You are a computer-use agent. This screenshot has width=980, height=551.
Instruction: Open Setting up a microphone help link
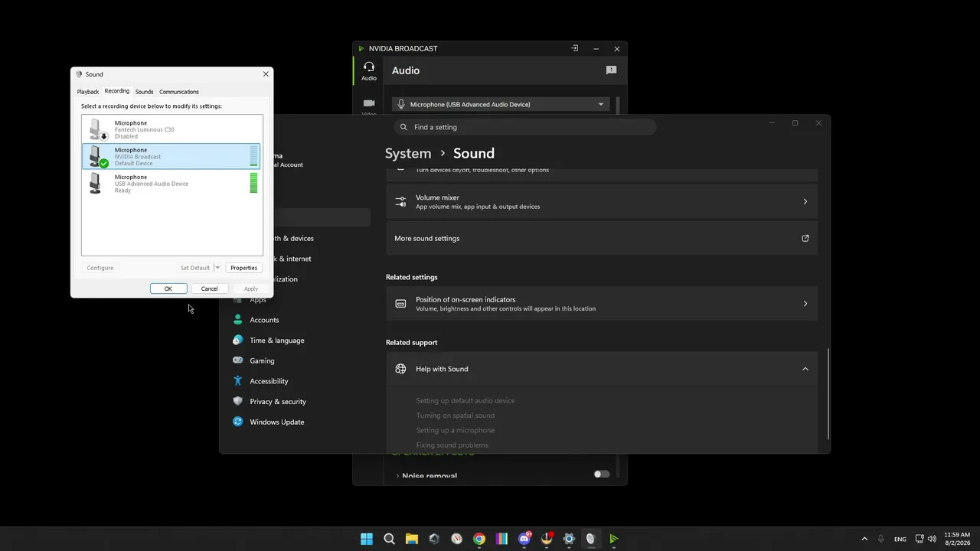pos(456,430)
